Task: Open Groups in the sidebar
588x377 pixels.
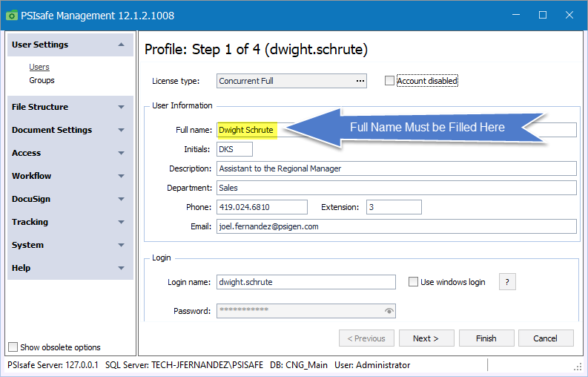Action: (42, 80)
